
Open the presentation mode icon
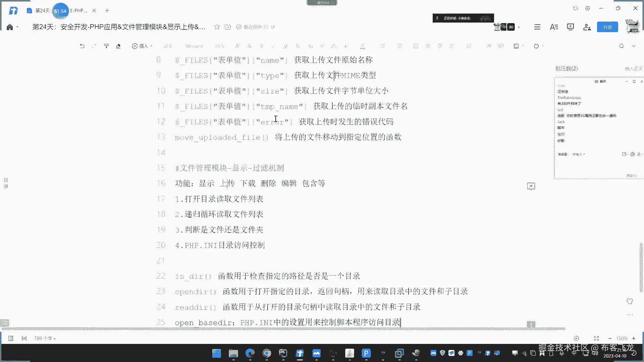570,27
